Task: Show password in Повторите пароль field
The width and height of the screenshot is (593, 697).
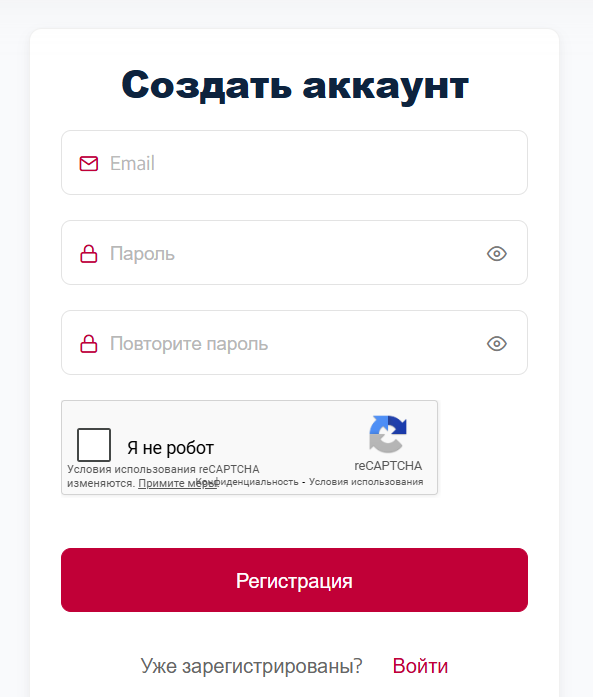Action: pos(497,344)
